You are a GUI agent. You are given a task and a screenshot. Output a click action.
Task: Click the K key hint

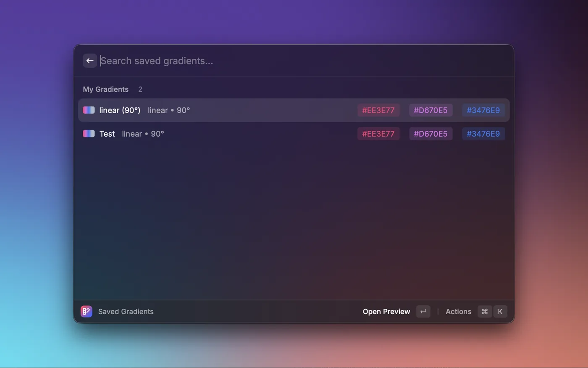pos(500,312)
